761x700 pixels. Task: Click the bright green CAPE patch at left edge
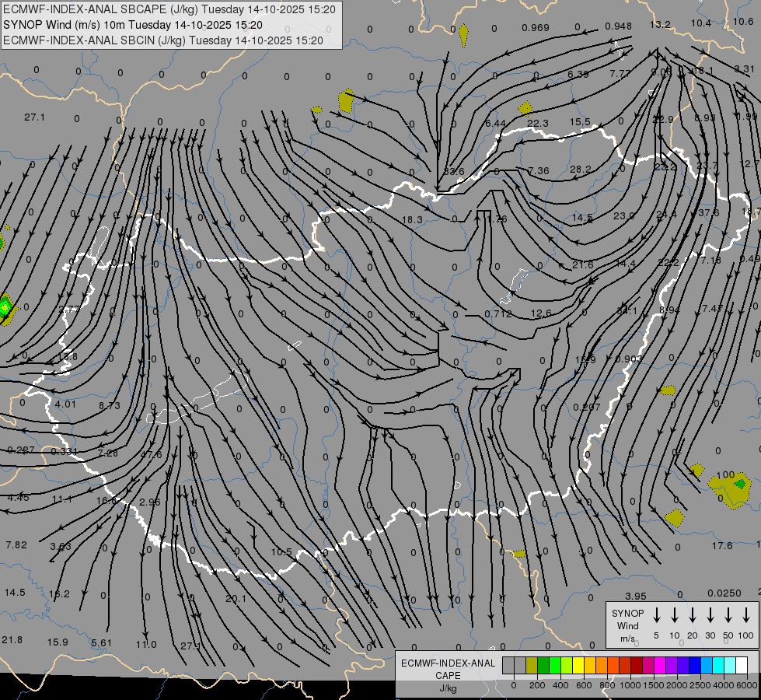pos(6,308)
